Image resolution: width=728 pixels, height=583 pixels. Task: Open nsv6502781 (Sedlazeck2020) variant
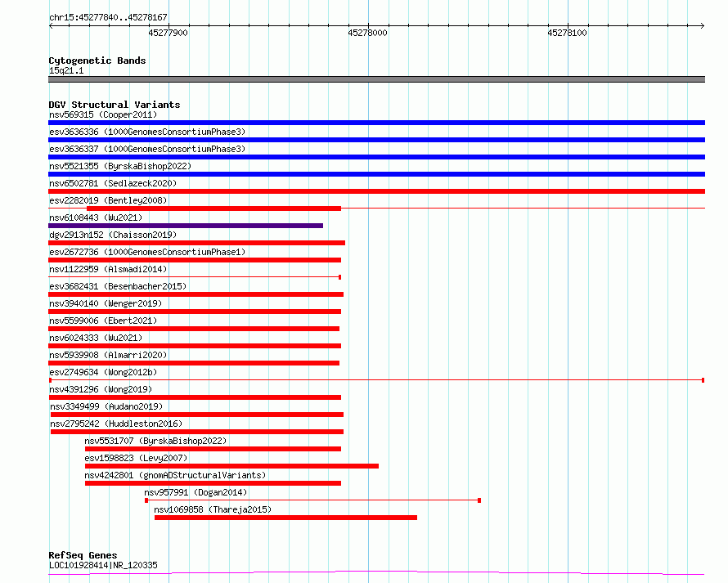[113, 183]
